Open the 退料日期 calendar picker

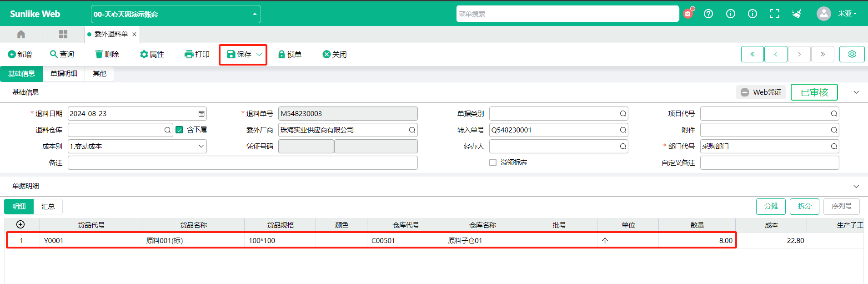click(201, 114)
